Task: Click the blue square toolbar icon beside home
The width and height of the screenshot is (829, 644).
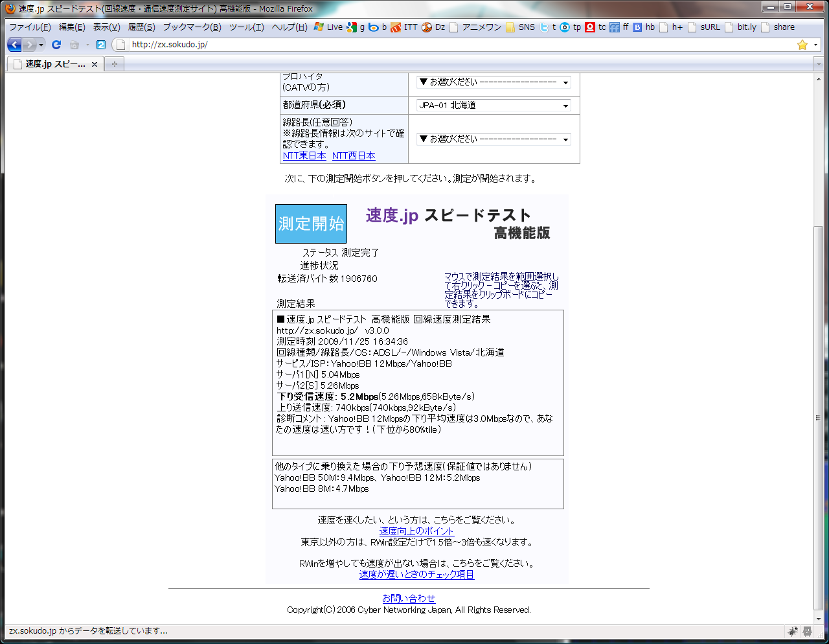Action: pyautogui.click(x=100, y=45)
